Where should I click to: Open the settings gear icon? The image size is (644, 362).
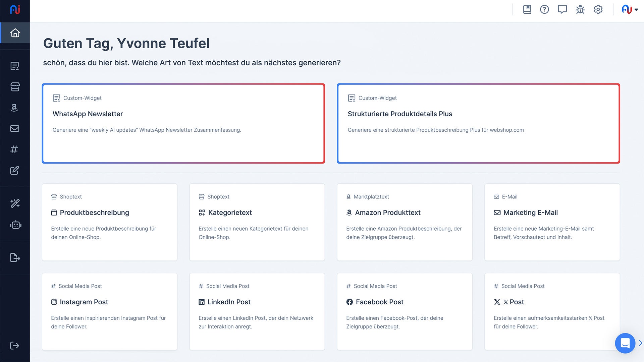[x=598, y=9]
